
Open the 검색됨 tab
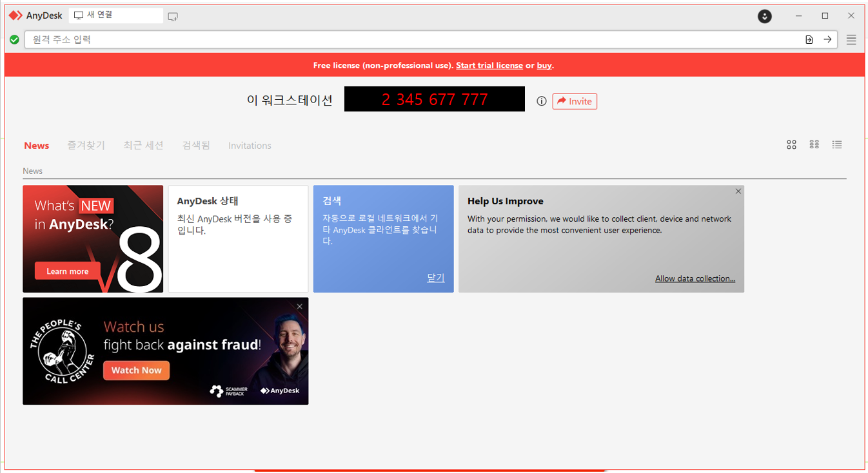point(196,146)
